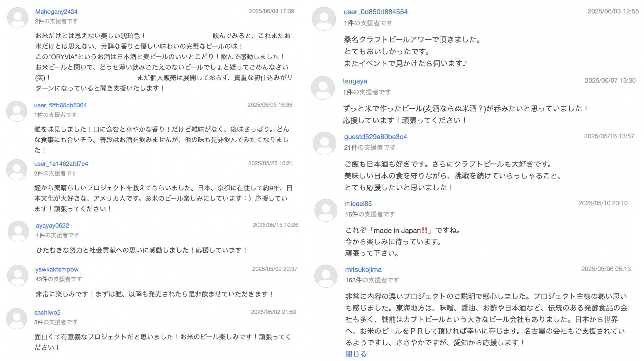Screen dimensions: 644x361
Task: Click ayayay0622 username link
Action: (52, 225)
